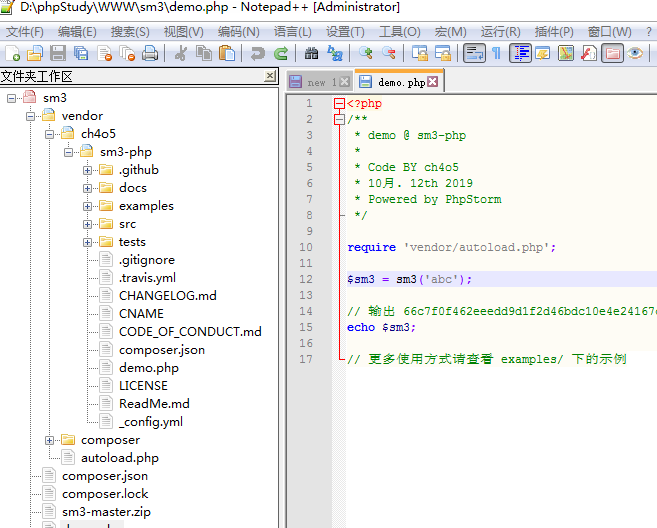Open the 编码(N) menu
The height and width of the screenshot is (528, 657).
[238, 32]
